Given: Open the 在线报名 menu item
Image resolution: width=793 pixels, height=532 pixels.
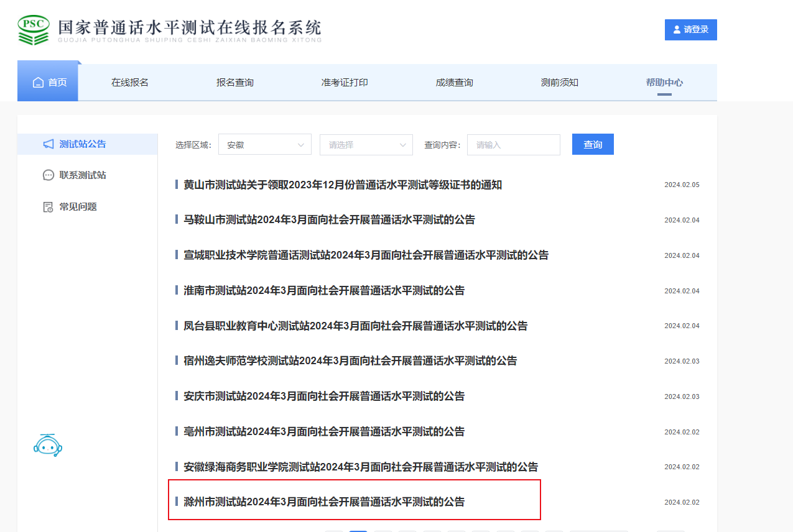Looking at the screenshot, I should pyautogui.click(x=130, y=83).
